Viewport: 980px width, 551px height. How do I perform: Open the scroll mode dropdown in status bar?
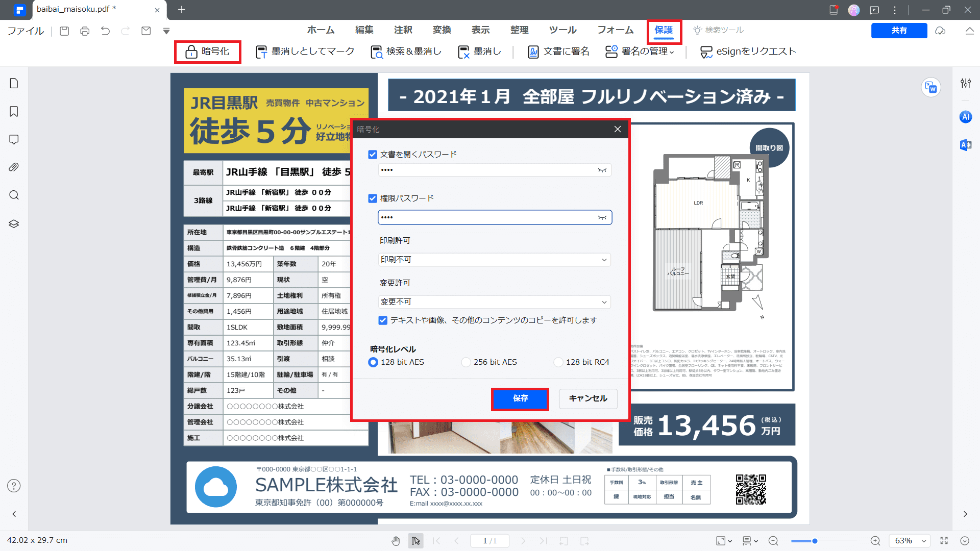[750, 541]
